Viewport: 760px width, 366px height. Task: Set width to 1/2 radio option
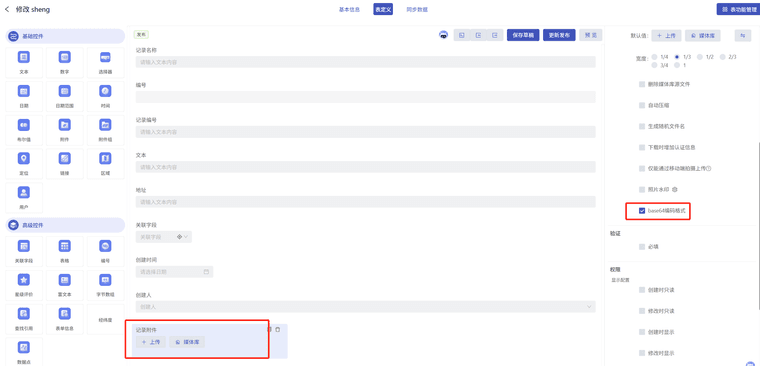coord(699,57)
